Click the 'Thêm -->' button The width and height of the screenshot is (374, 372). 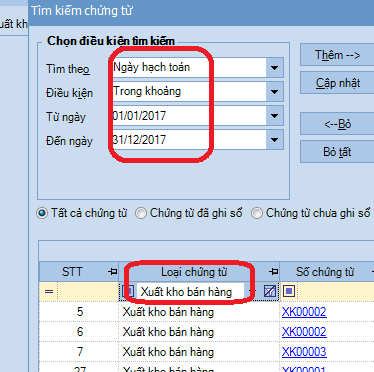(337, 55)
